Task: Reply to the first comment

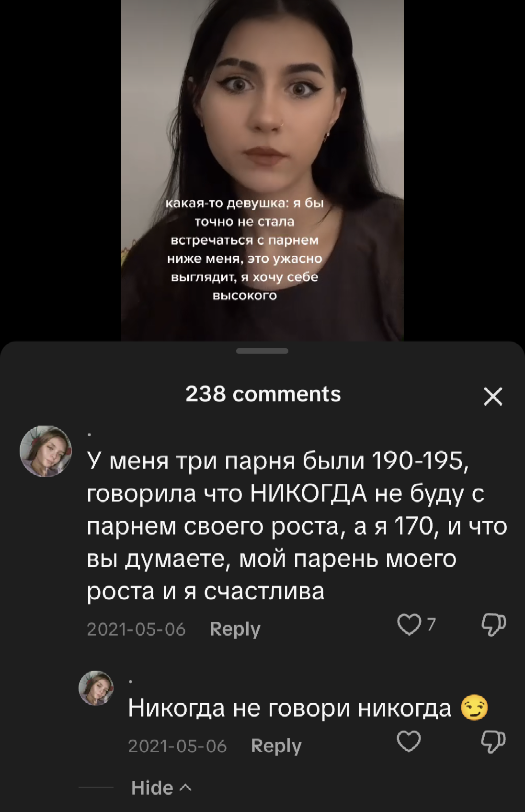Action: click(235, 629)
